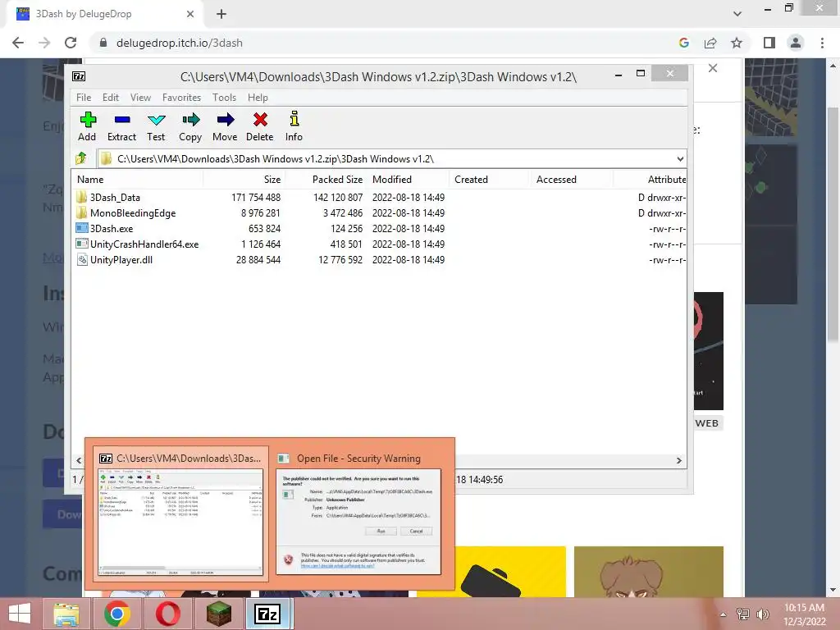Expand the 7-Zip address path dropdown
This screenshot has height=630, width=840.
click(x=680, y=158)
